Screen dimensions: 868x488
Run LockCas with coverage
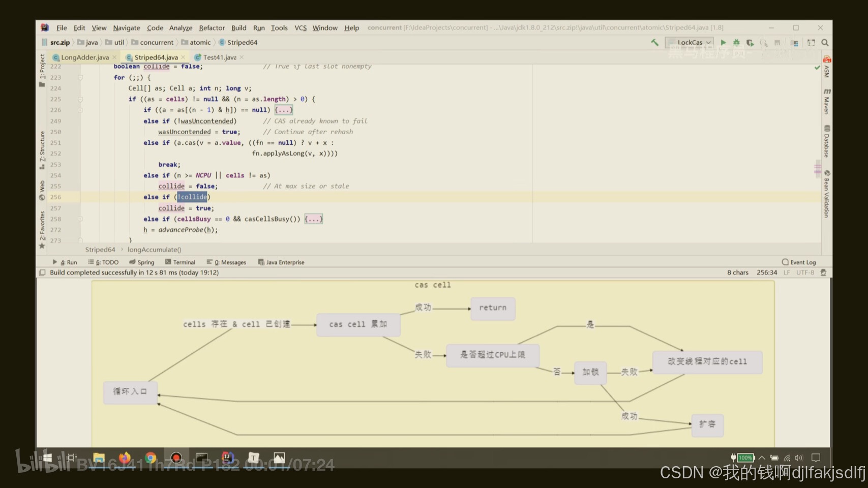(750, 42)
